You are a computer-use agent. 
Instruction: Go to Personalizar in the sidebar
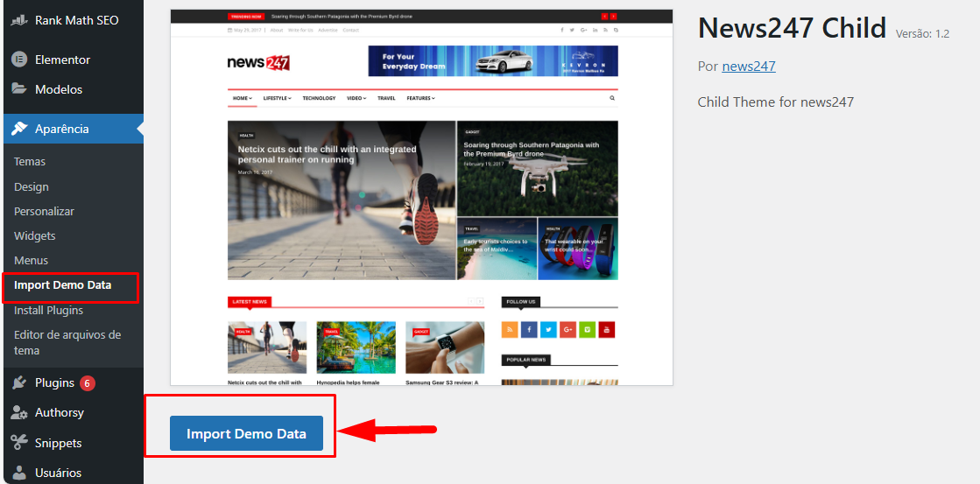(44, 211)
